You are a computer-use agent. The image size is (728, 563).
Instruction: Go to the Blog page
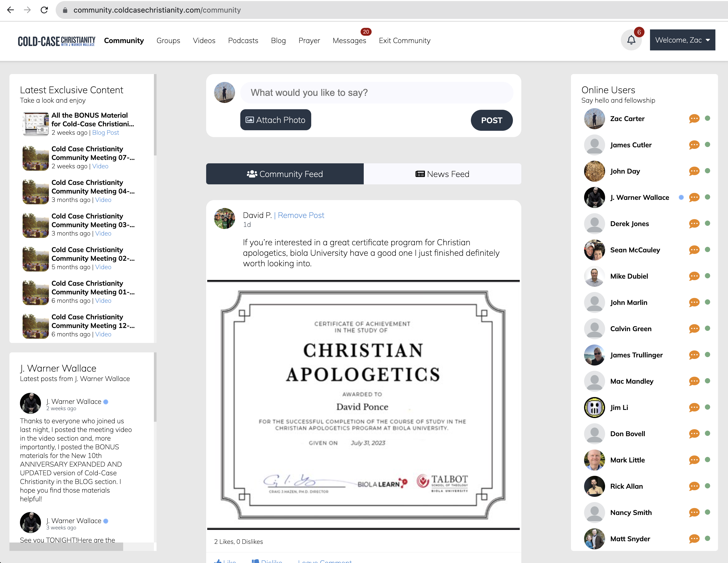tap(278, 41)
